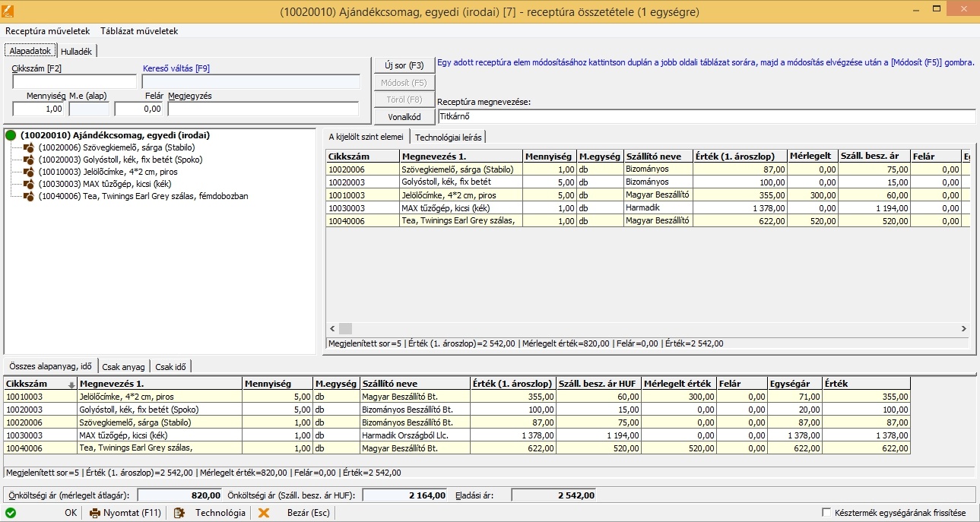
Task: Click the green circle root recipe icon
Action: (x=11, y=135)
